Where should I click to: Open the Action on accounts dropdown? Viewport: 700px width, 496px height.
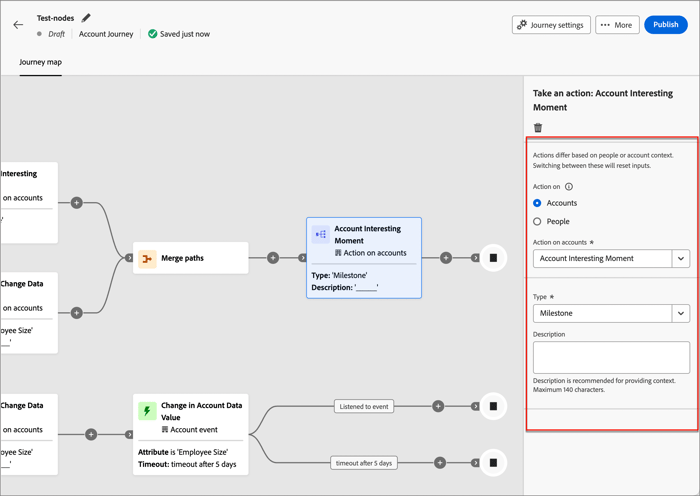coord(680,258)
